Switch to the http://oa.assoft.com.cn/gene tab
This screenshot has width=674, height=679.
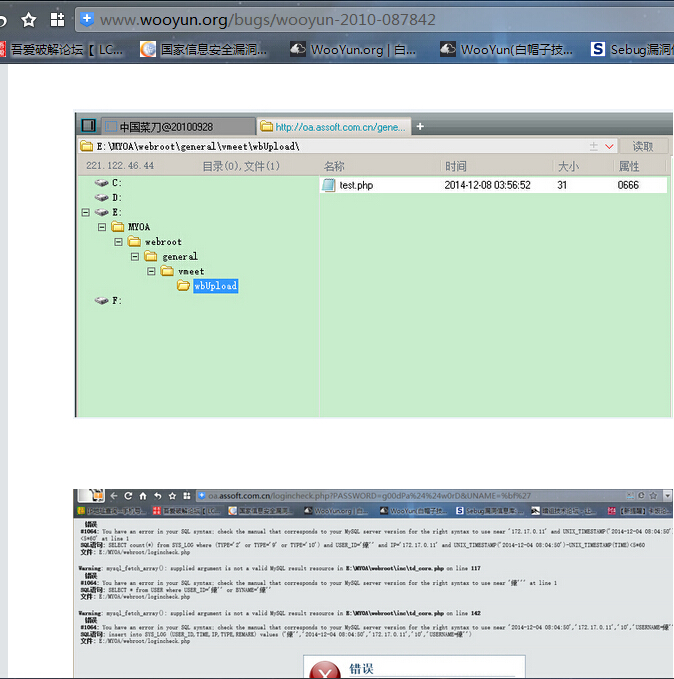[334, 126]
